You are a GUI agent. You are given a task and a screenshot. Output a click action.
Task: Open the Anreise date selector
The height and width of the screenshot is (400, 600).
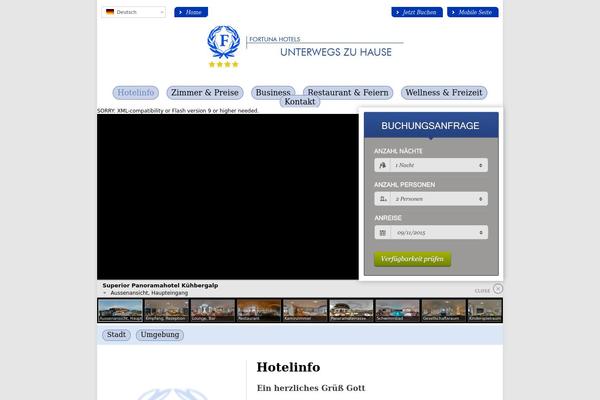[x=431, y=232]
